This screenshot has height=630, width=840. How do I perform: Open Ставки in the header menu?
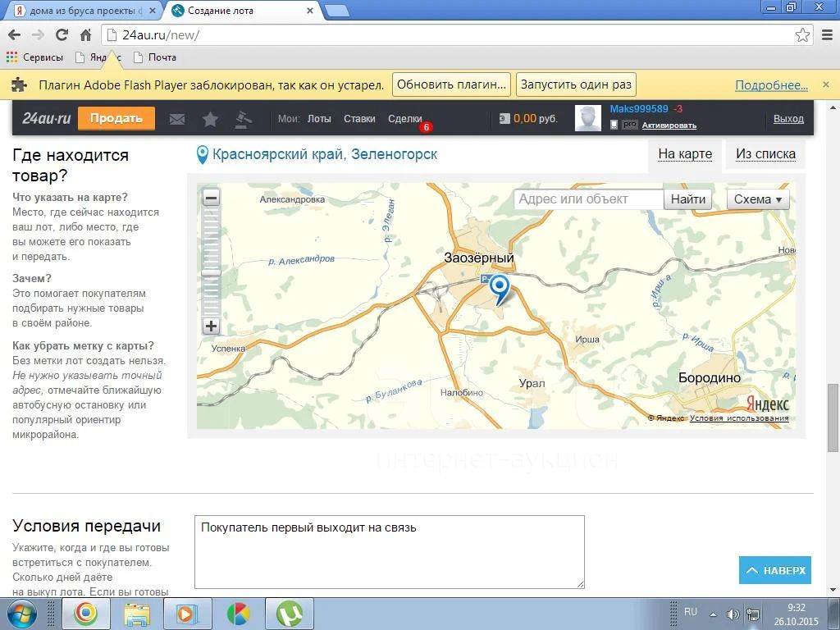(x=359, y=119)
